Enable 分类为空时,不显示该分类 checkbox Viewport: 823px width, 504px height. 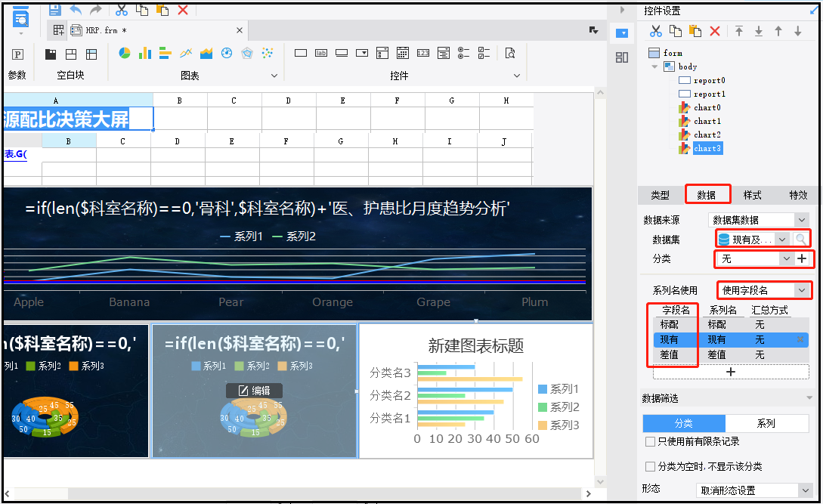[x=651, y=466]
